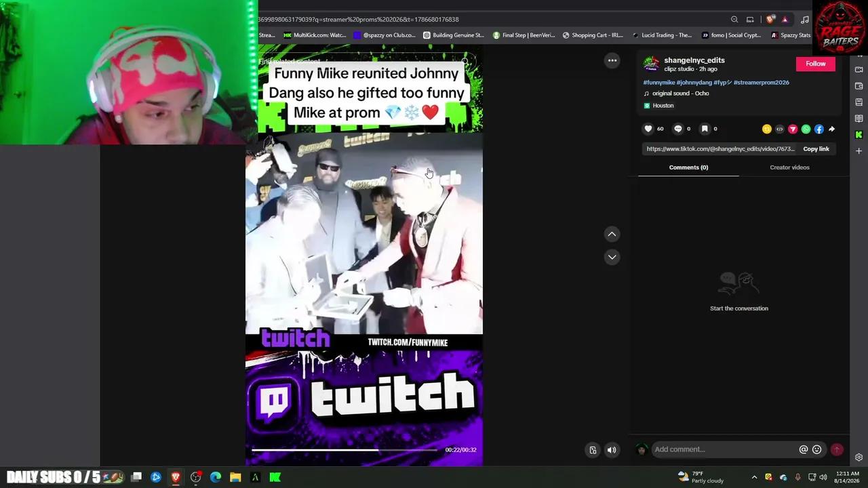The width and height of the screenshot is (868, 488).
Task: Open the green Kick app in taskbar
Action: [275, 477]
